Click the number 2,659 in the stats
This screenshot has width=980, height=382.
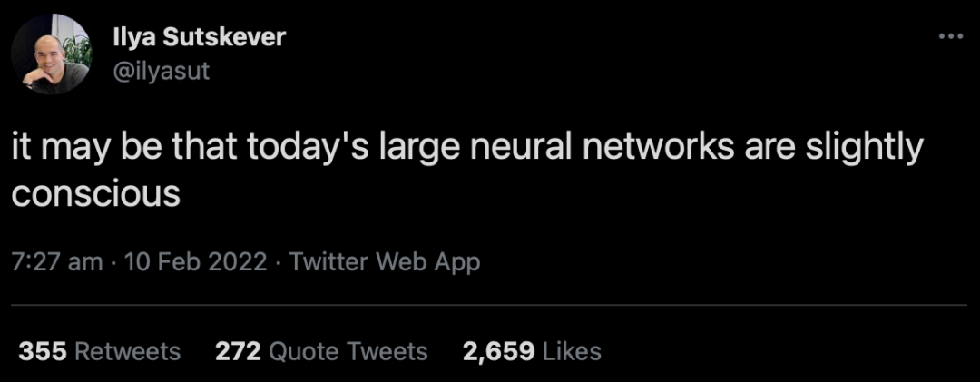(x=497, y=351)
